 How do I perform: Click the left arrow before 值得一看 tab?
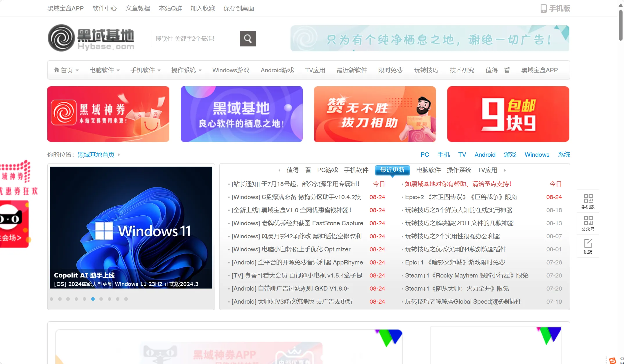(279, 170)
